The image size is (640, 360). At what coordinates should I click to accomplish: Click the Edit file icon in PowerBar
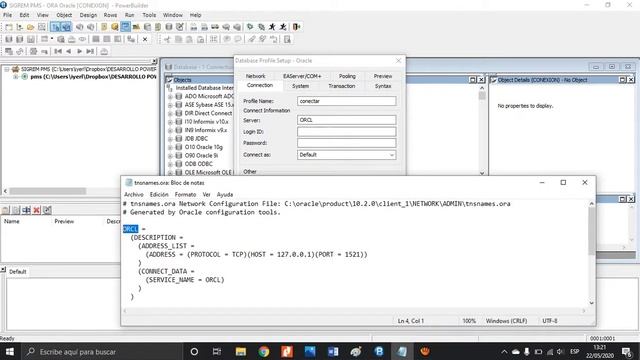(x=180, y=27)
